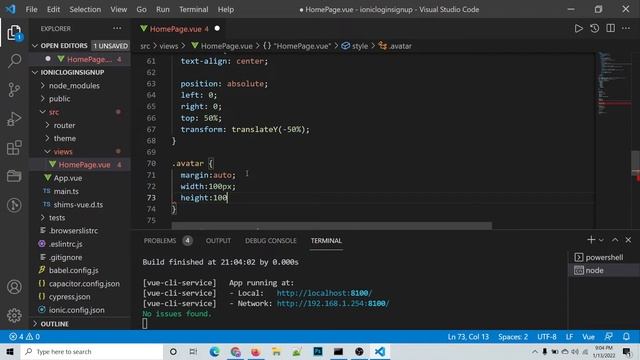Switch to the Problems panel tab
Viewport: 640px width, 360px height.
point(167,240)
